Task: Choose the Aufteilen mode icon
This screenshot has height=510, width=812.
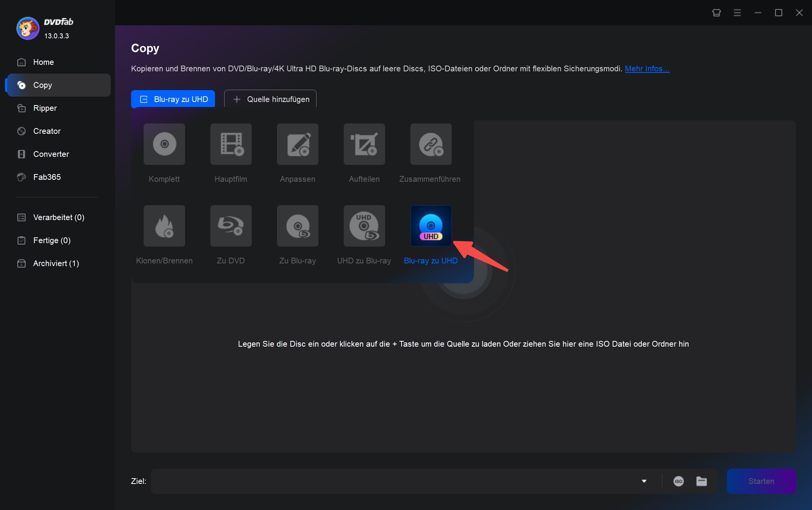Action: click(x=364, y=144)
